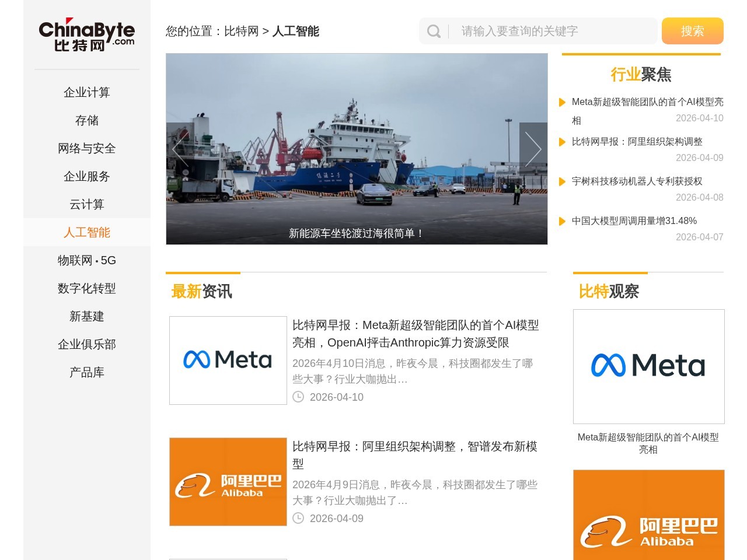The width and height of the screenshot is (747, 560).
Task: Open 物联网·5G sidebar section
Action: pyautogui.click(x=86, y=260)
